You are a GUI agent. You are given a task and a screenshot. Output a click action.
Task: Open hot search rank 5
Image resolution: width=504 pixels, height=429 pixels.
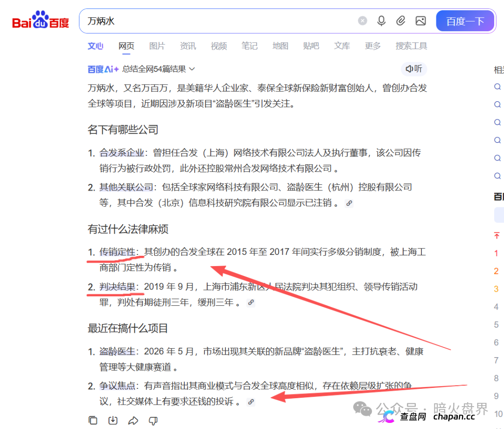[x=497, y=324]
